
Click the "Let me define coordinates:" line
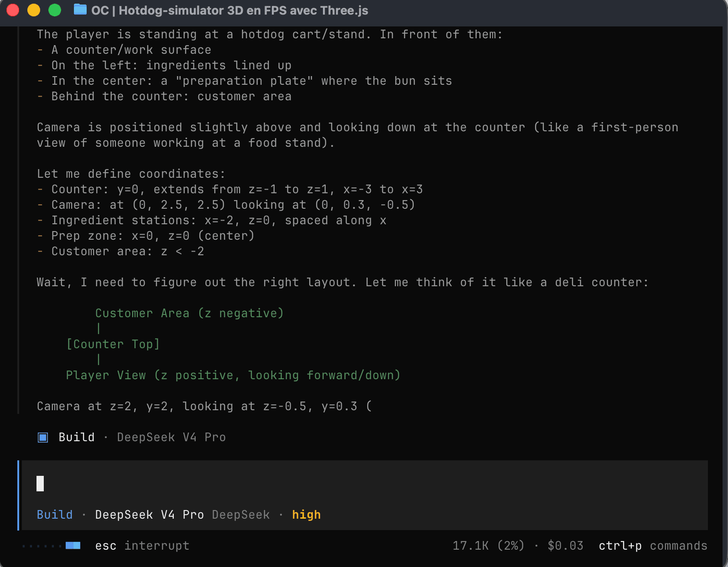[131, 174]
